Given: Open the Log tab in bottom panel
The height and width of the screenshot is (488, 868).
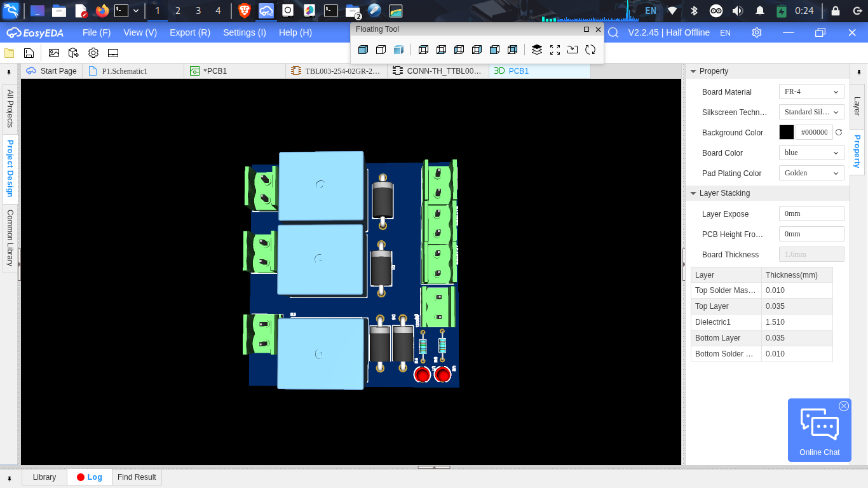Looking at the screenshot, I should tap(90, 477).
